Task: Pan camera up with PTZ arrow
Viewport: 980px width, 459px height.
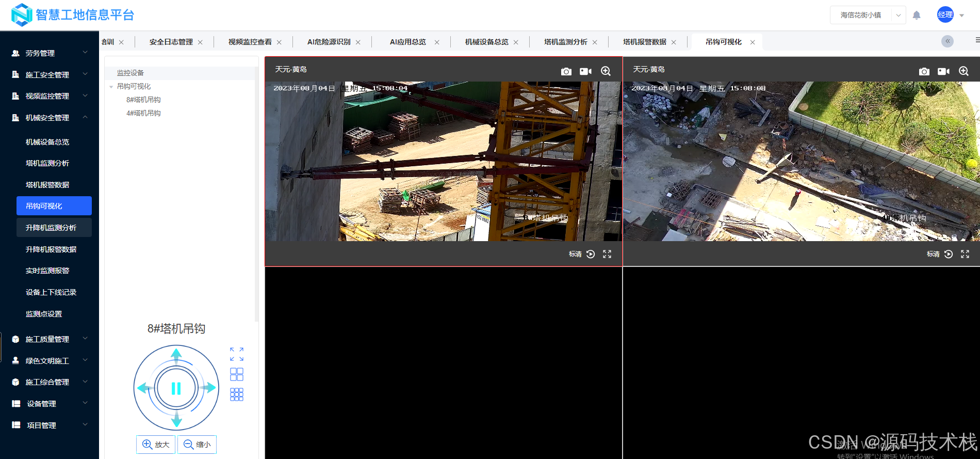Action: [176, 355]
